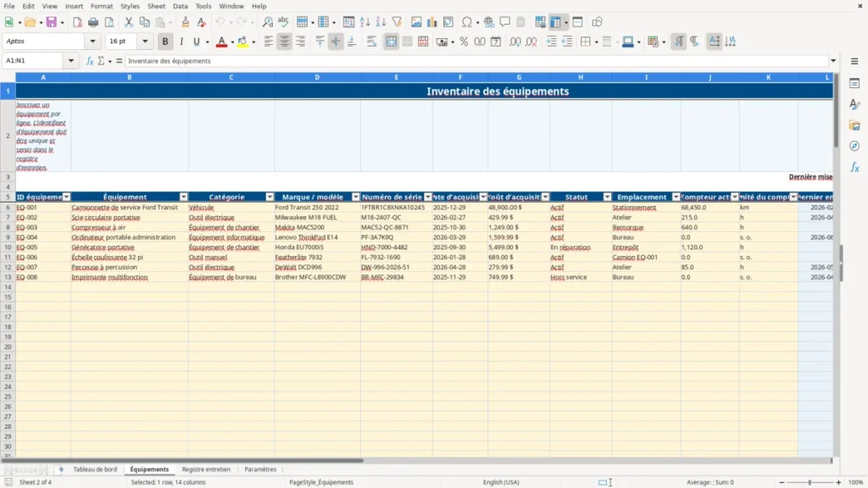The height and width of the screenshot is (488, 868).
Task: Open the Data menu
Action: (x=181, y=6)
